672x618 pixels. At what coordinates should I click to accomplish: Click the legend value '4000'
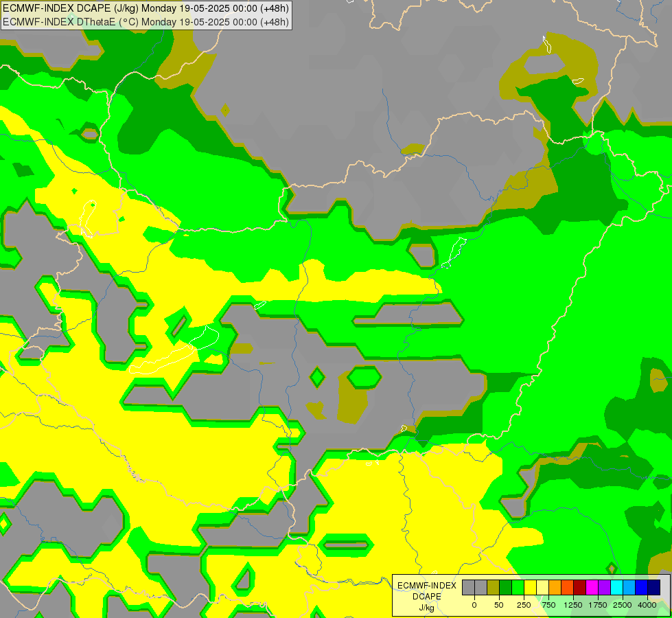[x=647, y=605]
